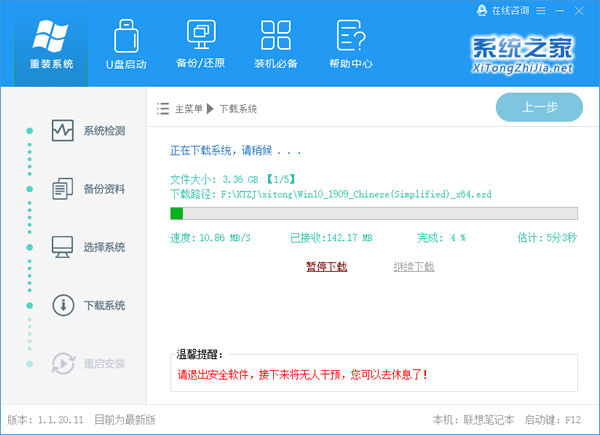Click the breadcrumb list icon beside 主菜单
The width and height of the screenshot is (600, 435).
coord(163,108)
